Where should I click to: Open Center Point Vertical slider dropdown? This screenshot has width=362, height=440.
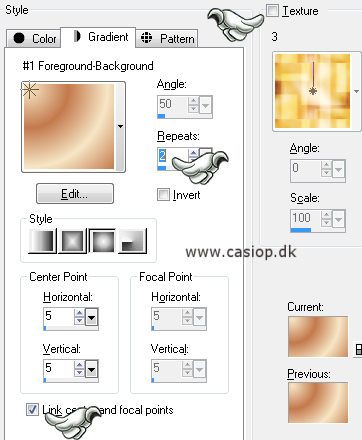(x=91, y=369)
